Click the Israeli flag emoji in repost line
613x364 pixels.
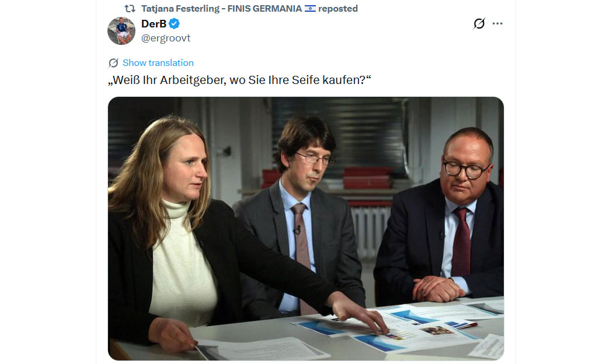click(310, 9)
